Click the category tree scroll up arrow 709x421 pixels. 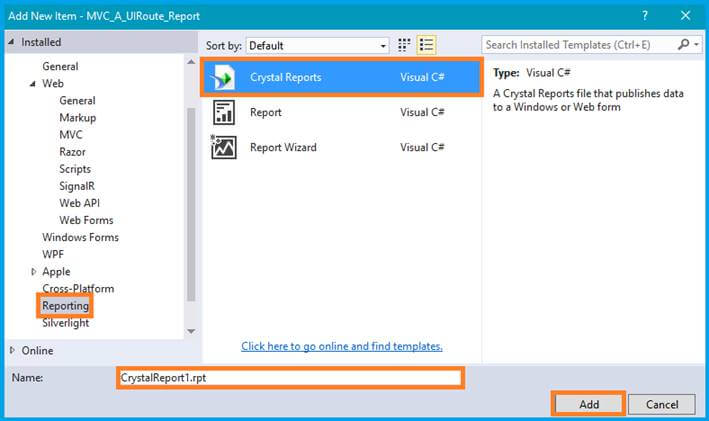(191, 62)
